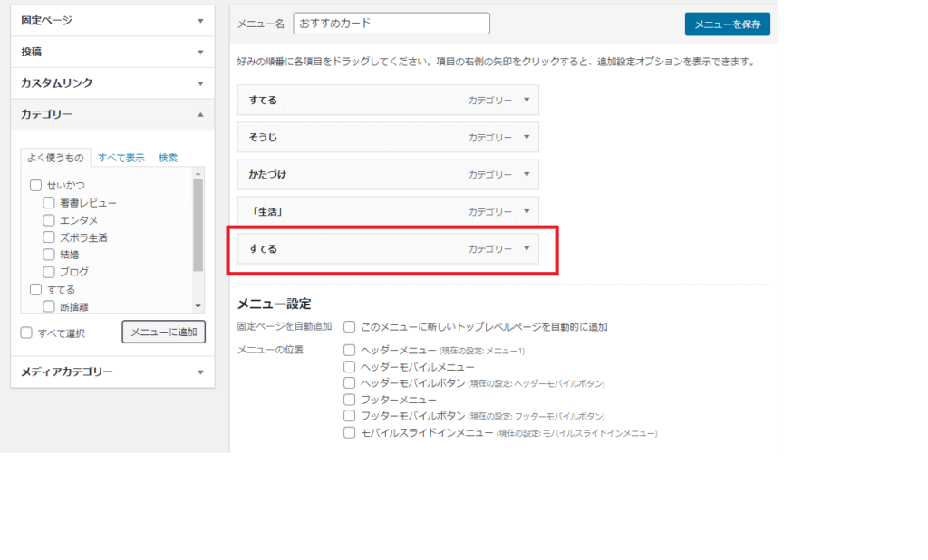The width and height of the screenshot is (928, 560).
Task: Click the メニューに追加 button
Action: pyautogui.click(x=163, y=332)
